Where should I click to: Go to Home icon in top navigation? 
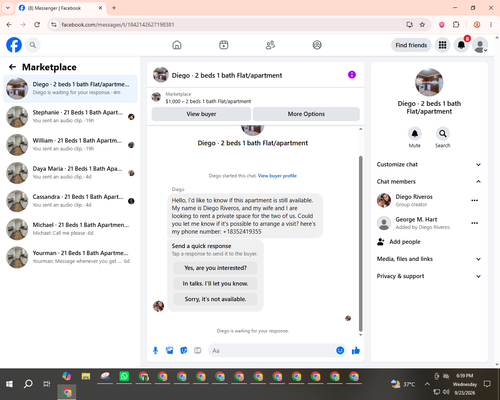(x=177, y=45)
